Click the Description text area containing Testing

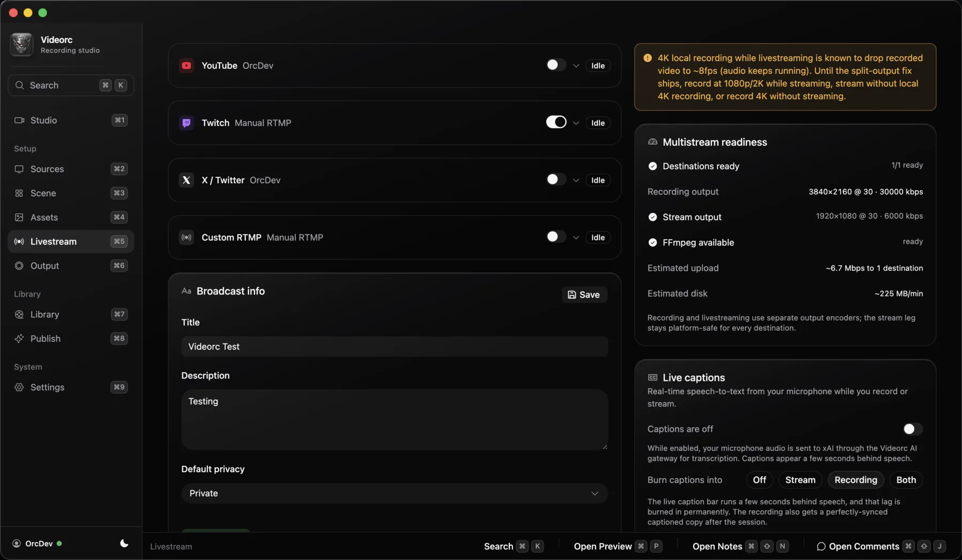[394, 419]
